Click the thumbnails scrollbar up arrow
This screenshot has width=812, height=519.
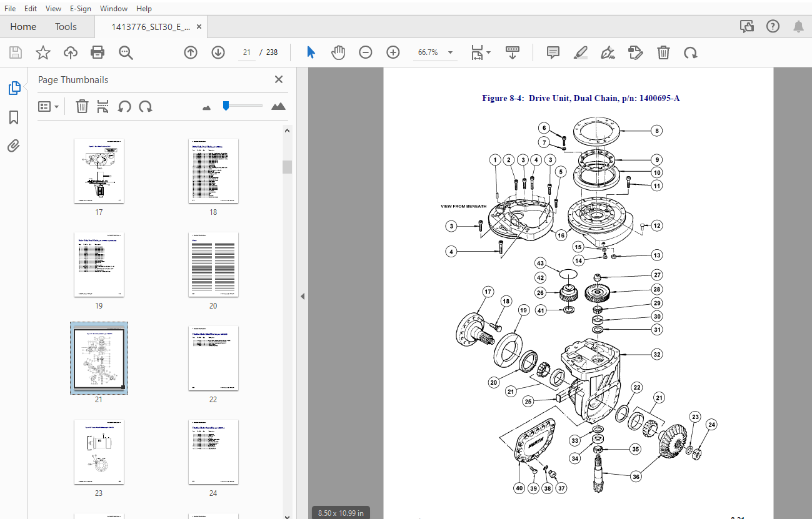(x=287, y=131)
